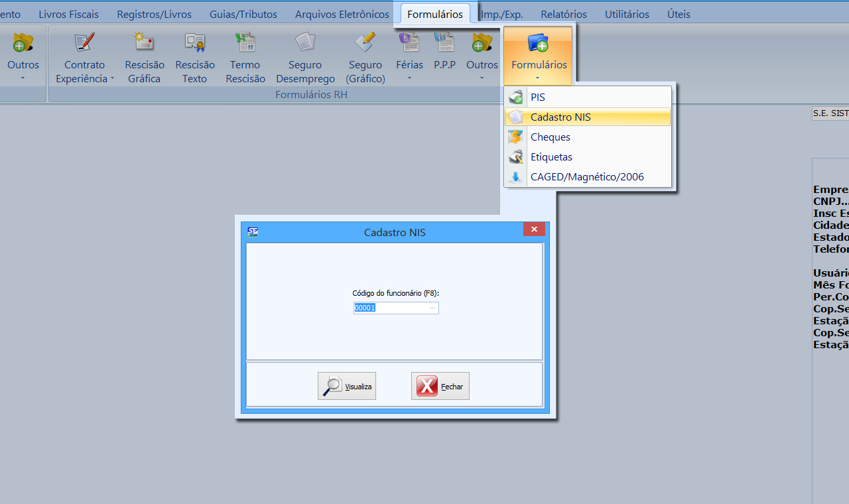Click the Código do funcionário input field
The image size is (849, 504).
tap(390, 308)
